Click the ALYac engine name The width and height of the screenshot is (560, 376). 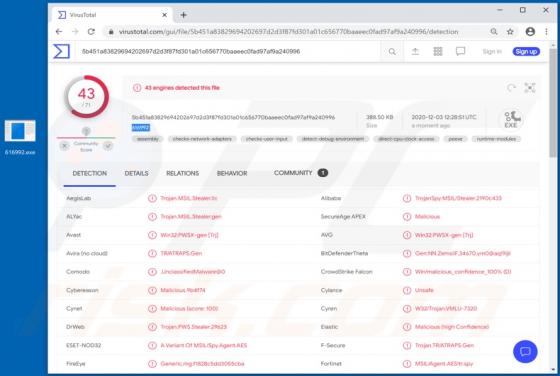pos(74,216)
